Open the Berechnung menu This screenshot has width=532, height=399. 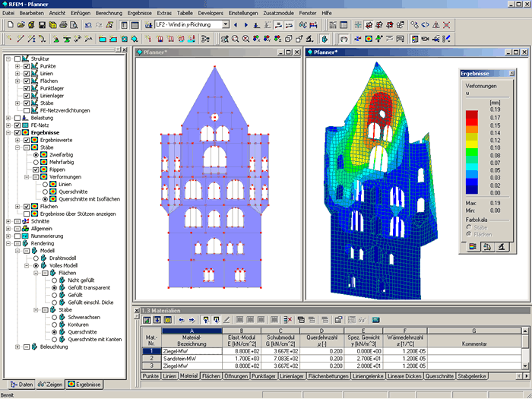click(109, 13)
